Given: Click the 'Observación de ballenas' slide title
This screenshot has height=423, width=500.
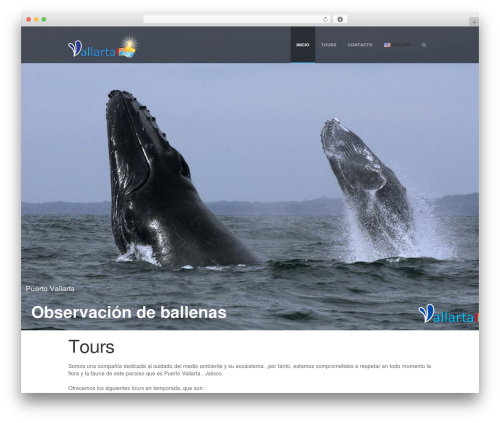Looking at the screenshot, I should 129,312.
